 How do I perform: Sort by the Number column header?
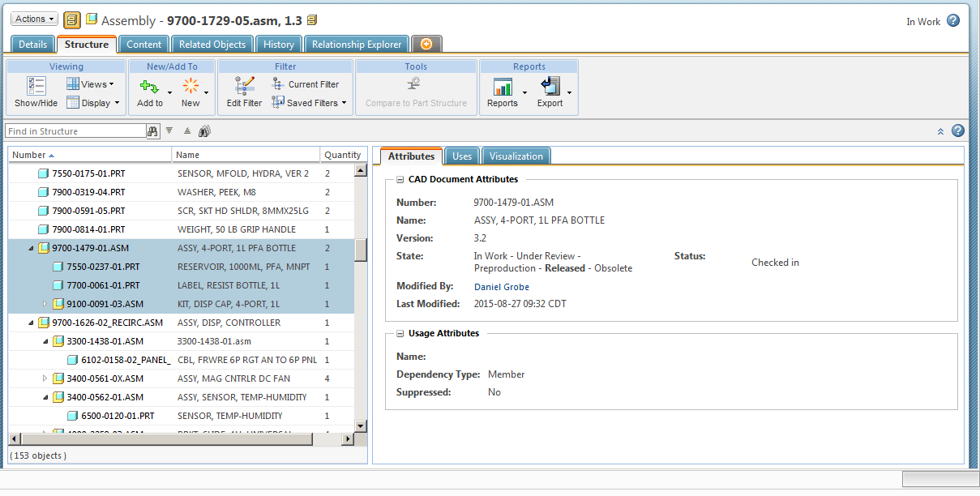coord(90,155)
